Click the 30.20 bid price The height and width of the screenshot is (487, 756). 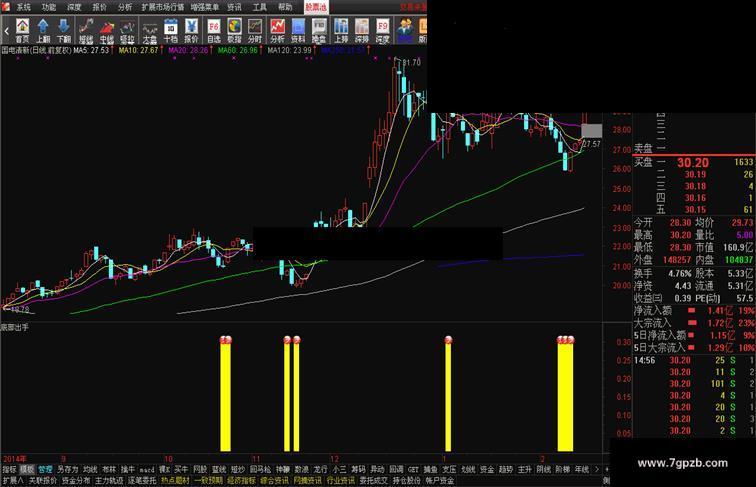coord(693,163)
